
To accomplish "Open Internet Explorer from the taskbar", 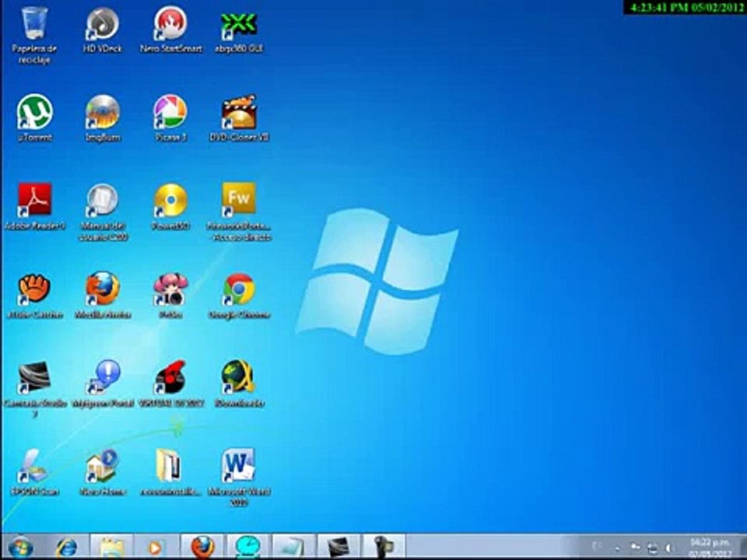I will click(65, 547).
